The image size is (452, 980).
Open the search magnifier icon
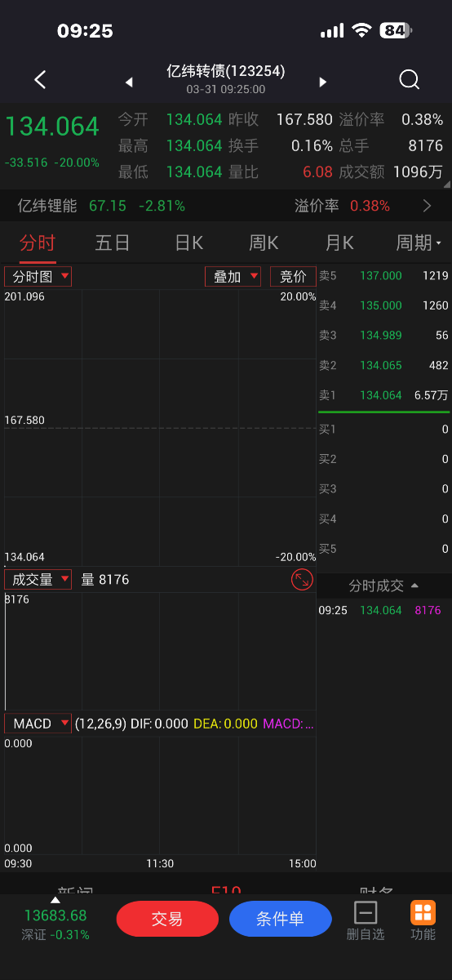coord(409,79)
